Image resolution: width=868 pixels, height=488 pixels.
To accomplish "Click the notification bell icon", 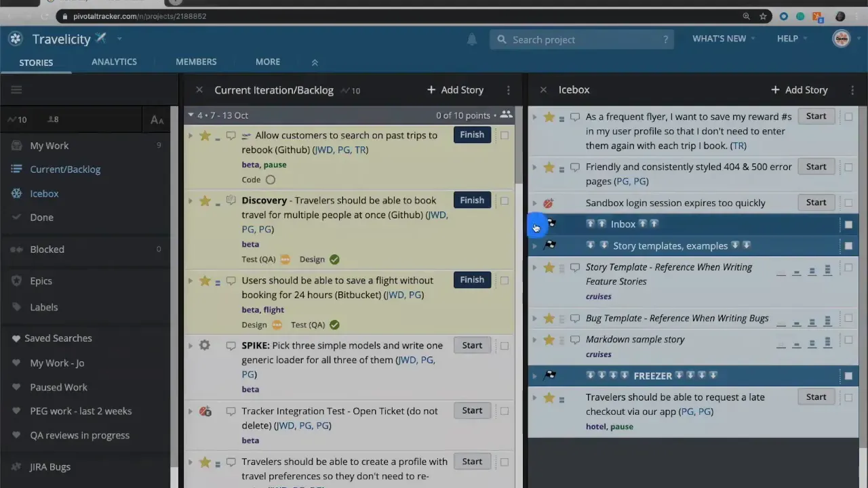I will coord(472,39).
